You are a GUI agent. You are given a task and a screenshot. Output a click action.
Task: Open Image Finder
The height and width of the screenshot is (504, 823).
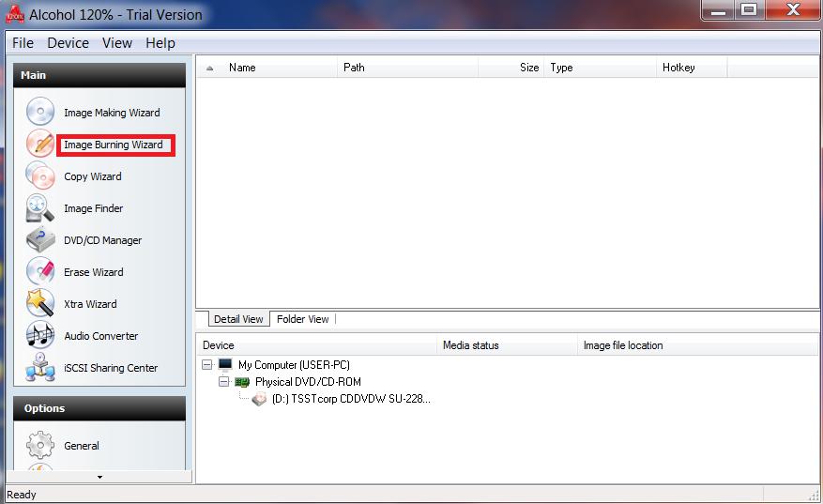pos(94,208)
